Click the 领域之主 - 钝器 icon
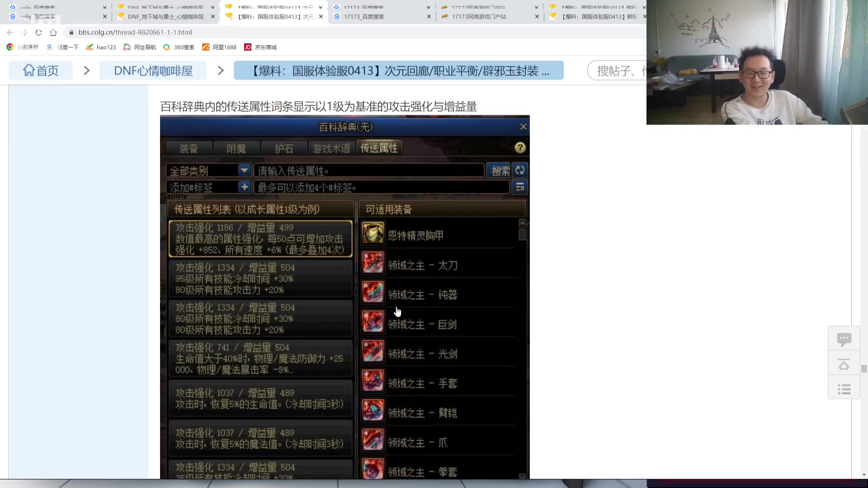The image size is (868, 488). click(x=373, y=293)
